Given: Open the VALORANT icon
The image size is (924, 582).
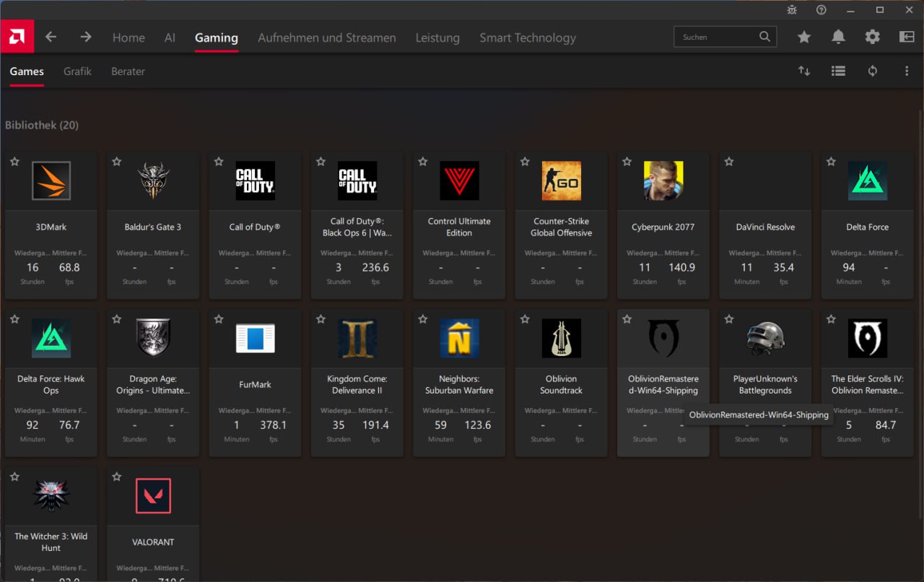Looking at the screenshot, I should (153, 495).
